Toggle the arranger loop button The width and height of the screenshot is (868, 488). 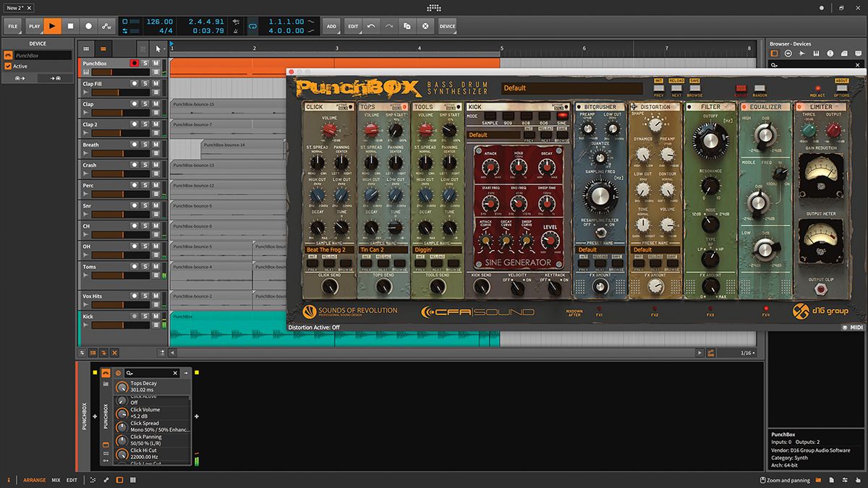pyautogui.click(x=252, y=26)
